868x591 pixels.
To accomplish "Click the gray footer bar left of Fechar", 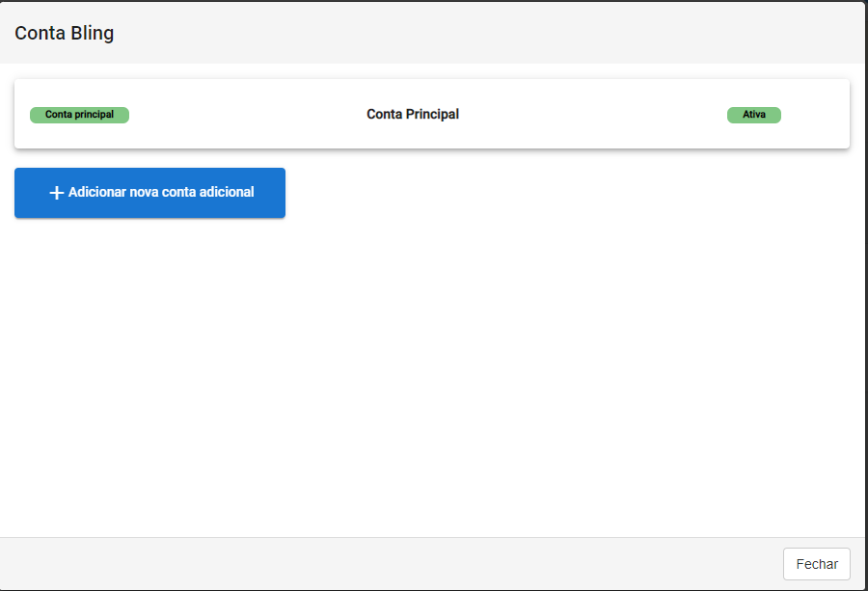I will pyautogui.click(x=388, y=564).
